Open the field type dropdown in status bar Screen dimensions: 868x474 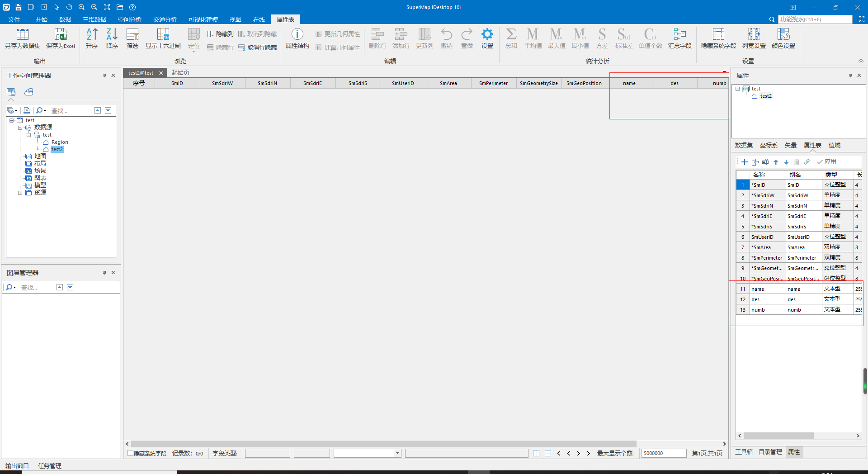click(397, 453)
